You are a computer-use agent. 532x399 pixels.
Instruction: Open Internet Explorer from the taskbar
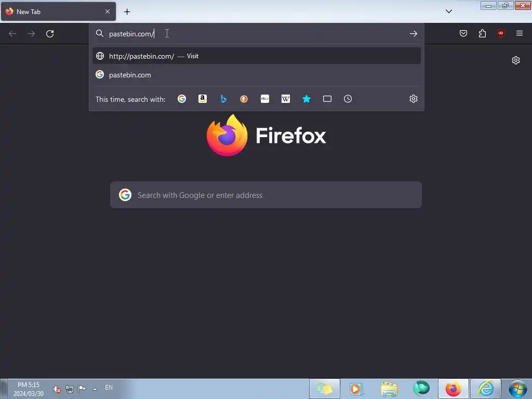[x=486, y=389]
